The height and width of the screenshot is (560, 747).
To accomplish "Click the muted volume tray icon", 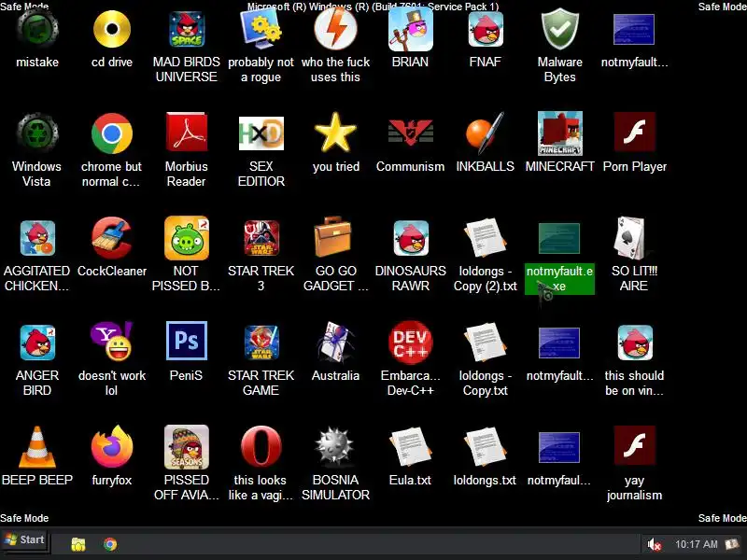I will (x=654, y=544).
